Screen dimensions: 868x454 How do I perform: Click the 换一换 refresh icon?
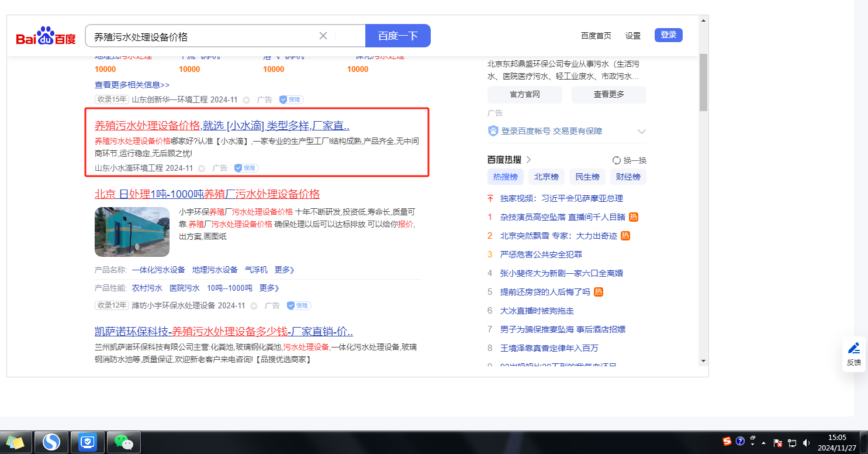616,160
